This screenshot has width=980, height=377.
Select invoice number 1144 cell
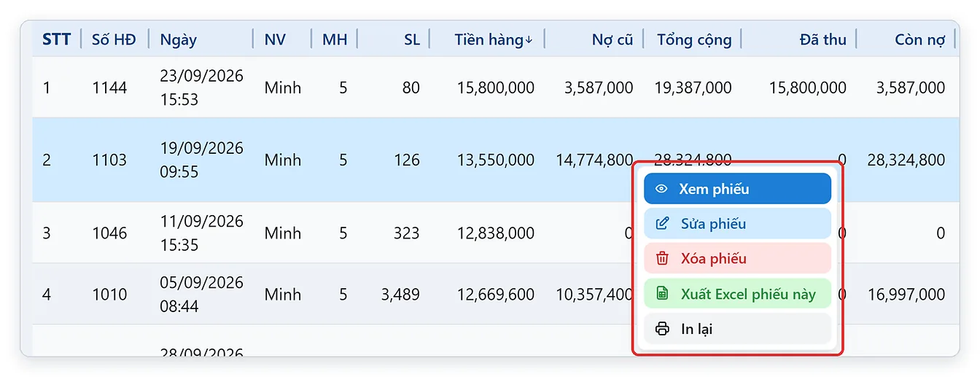[x=109, y=88]
